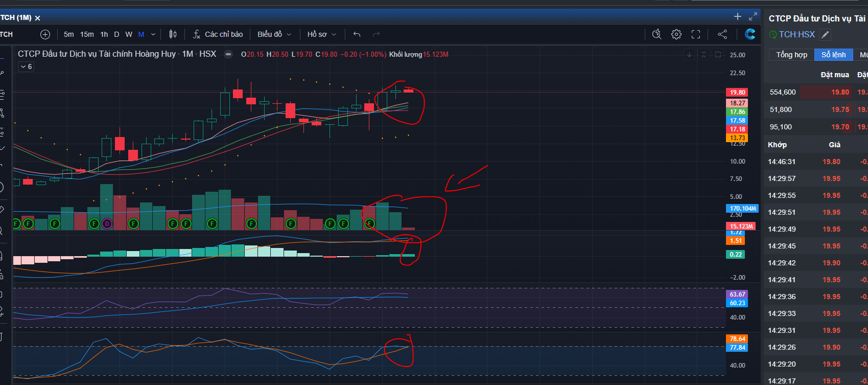Click the blue C logo icon
The image size is (868, 385).
point(750,34)
